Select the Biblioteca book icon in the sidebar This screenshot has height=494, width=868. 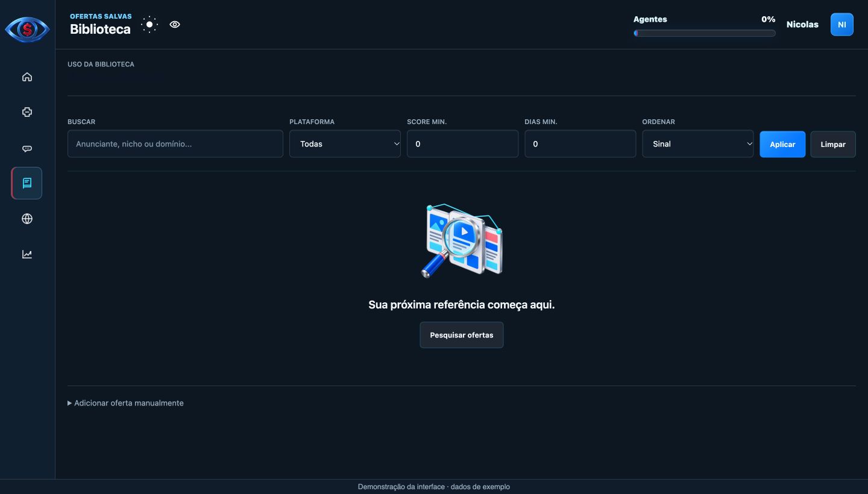coord(27,183)
